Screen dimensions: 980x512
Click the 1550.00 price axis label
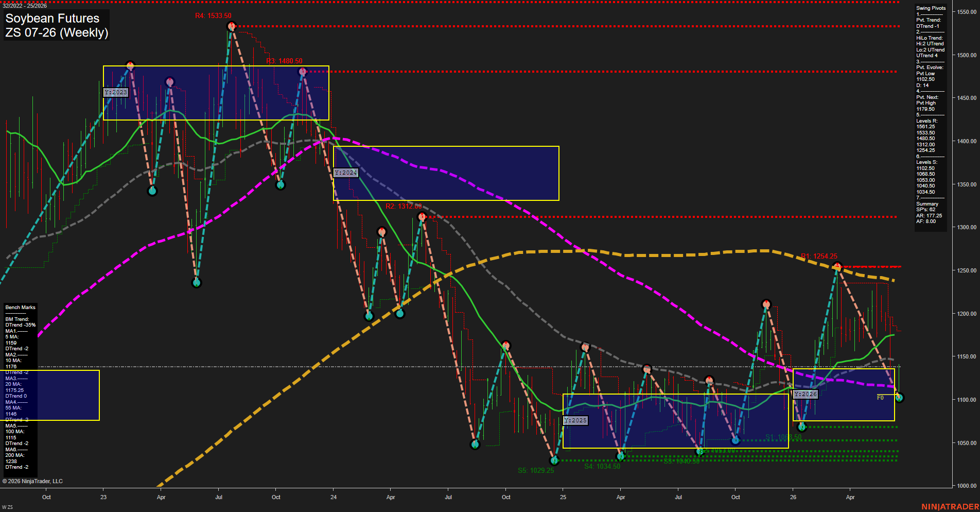[967, 12]
